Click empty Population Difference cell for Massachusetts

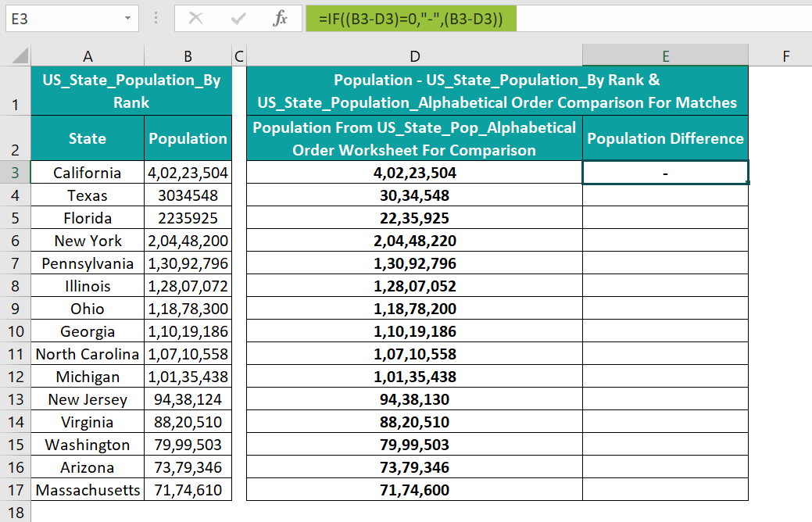click(x=665, y=489)
